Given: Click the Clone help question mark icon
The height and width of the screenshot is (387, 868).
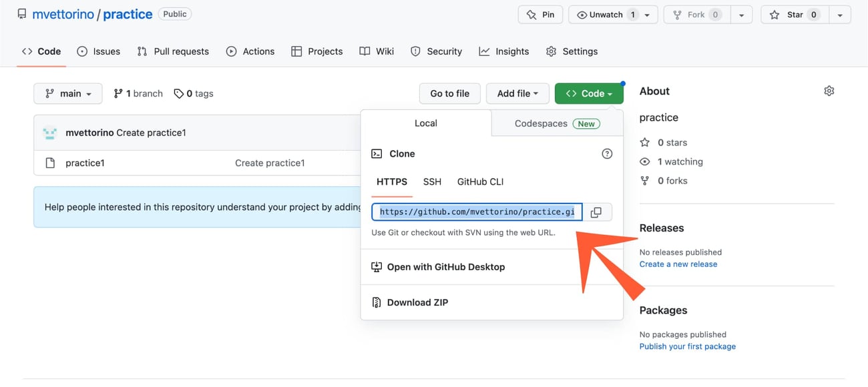Looking at the screenshot, I should pos(607,153).
